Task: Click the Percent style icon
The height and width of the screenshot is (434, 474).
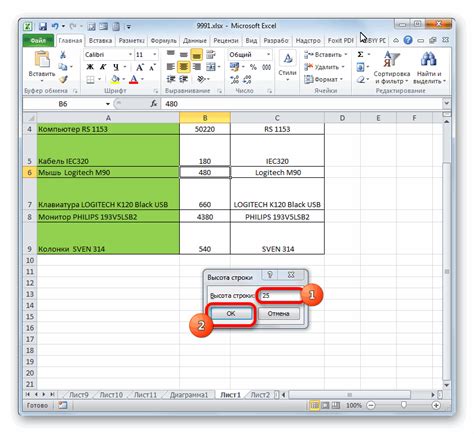Action: [x=253, y=67]
